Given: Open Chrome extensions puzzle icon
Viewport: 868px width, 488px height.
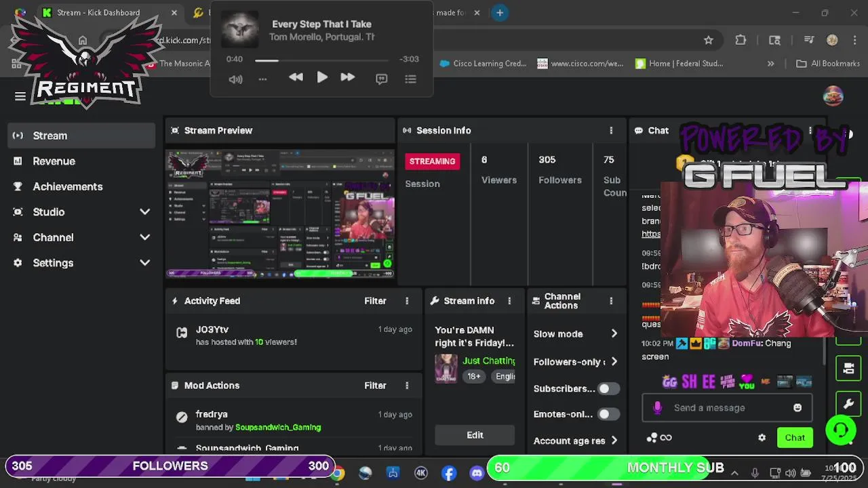Looking at the screenshot, I should click(x=741, y=40).
